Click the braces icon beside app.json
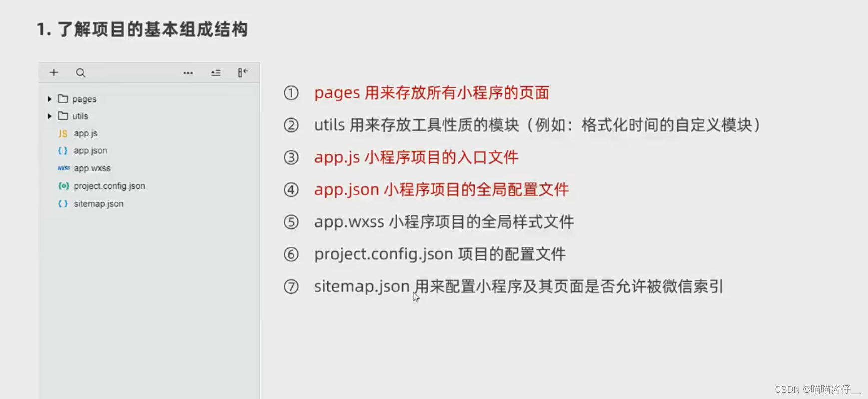868x399 pixels. (63, 150)
